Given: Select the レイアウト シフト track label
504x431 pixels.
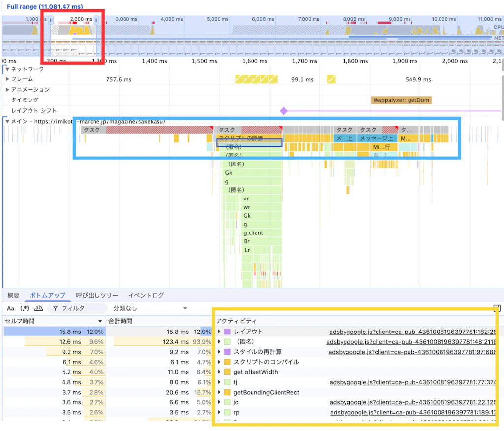Looking at the screenshot, I should point(34,111).
